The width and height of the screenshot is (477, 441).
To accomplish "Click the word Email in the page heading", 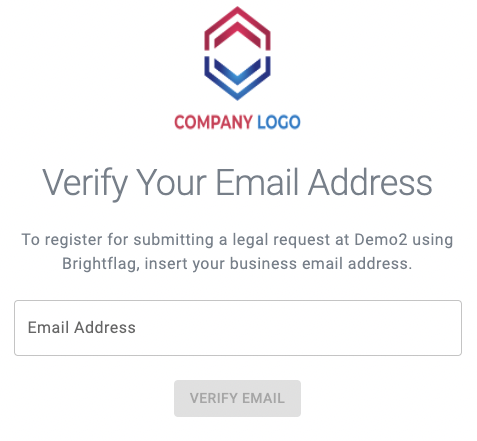I will coord(257,182).
